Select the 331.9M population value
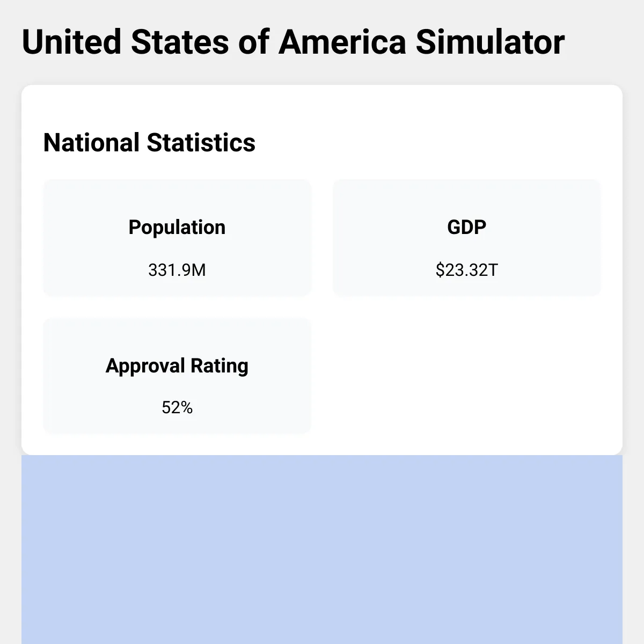 point(177,270)
